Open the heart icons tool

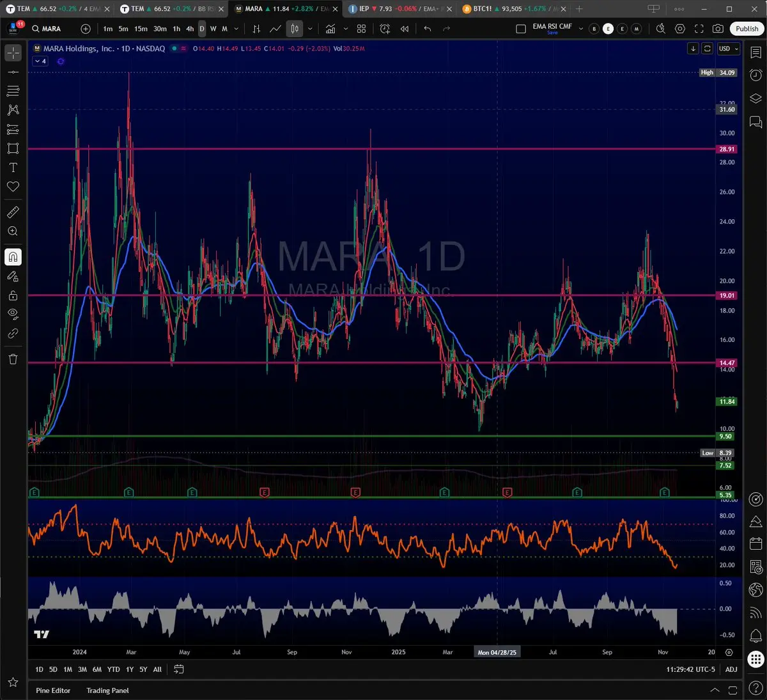[x=13, y=187]
